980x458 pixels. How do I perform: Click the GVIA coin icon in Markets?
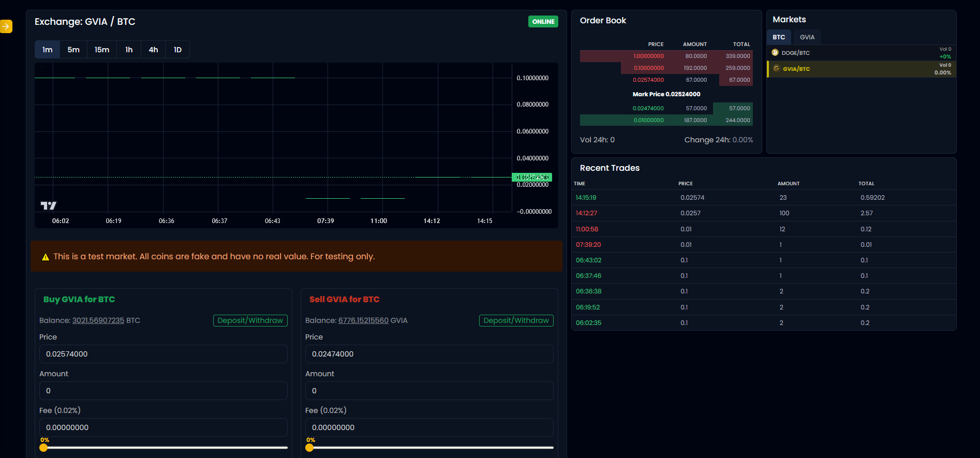point(776,68)
